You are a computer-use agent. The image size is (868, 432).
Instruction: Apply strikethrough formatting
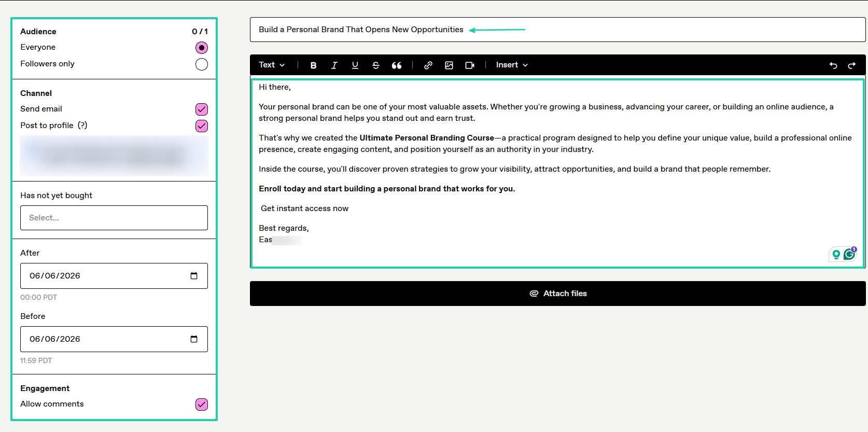[x=376, y=65]
